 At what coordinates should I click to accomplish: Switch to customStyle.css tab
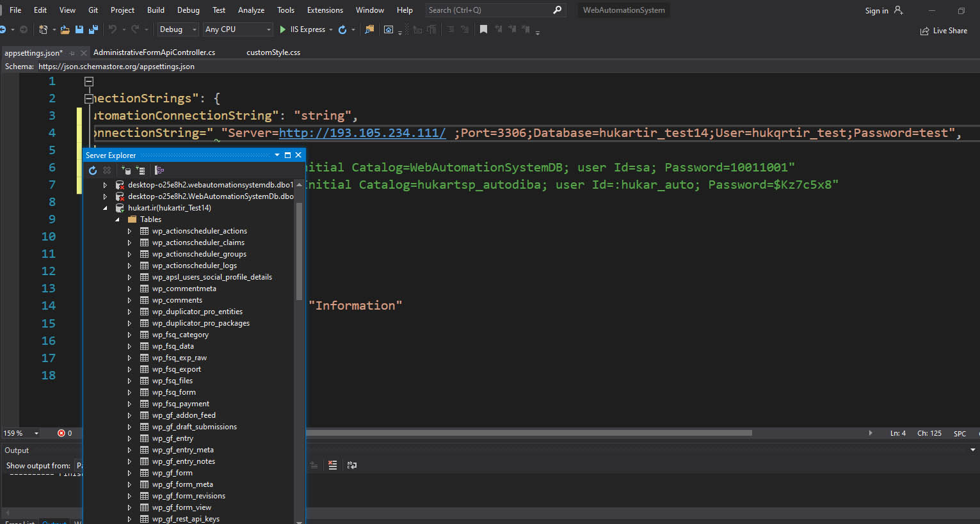pyautogui.click(x=273, y=52)
